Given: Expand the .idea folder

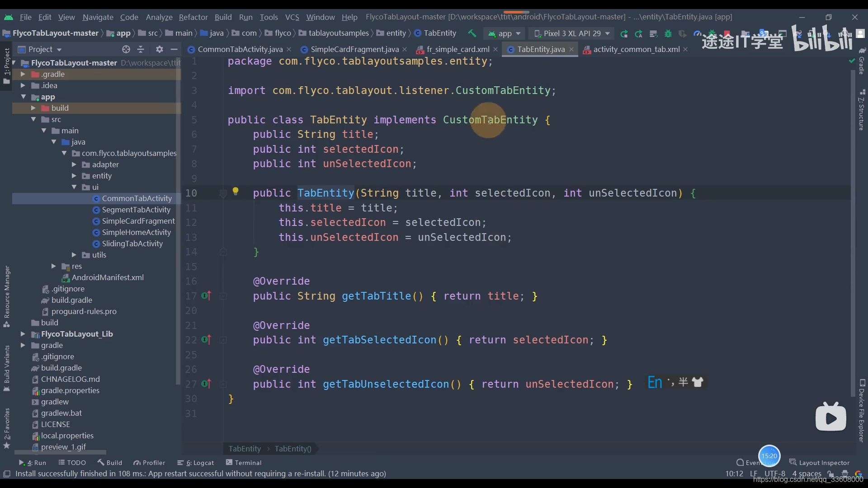Looking at the screenshot, I should coord(23,85).
